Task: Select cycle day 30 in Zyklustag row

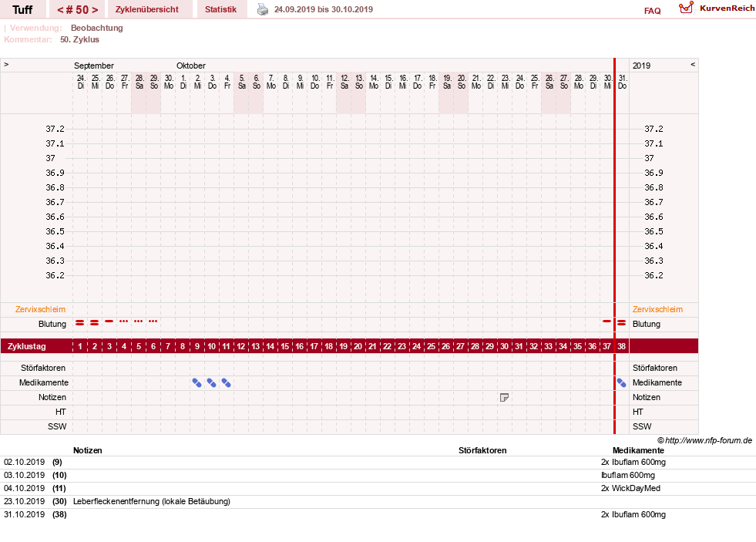Action: 504,346
